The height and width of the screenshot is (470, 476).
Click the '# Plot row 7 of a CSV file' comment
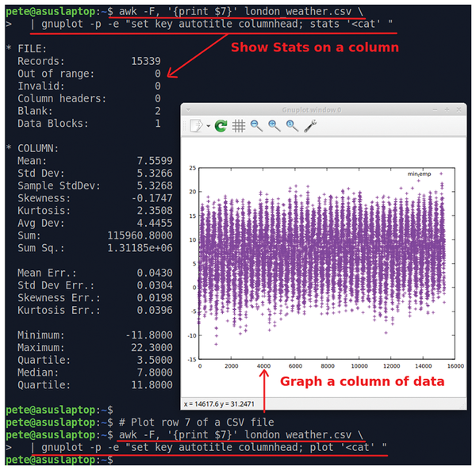pos(197,422)
